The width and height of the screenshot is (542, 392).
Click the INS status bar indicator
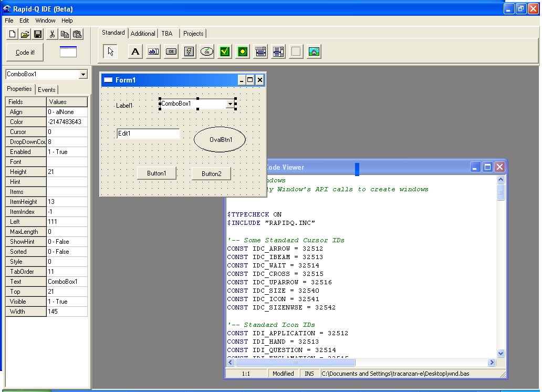309,374
